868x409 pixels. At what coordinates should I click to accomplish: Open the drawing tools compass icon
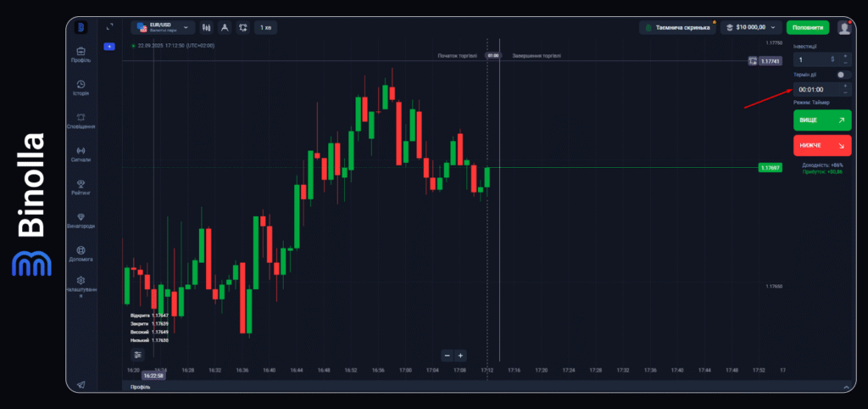pyautogui.click(x=224, y=27)
